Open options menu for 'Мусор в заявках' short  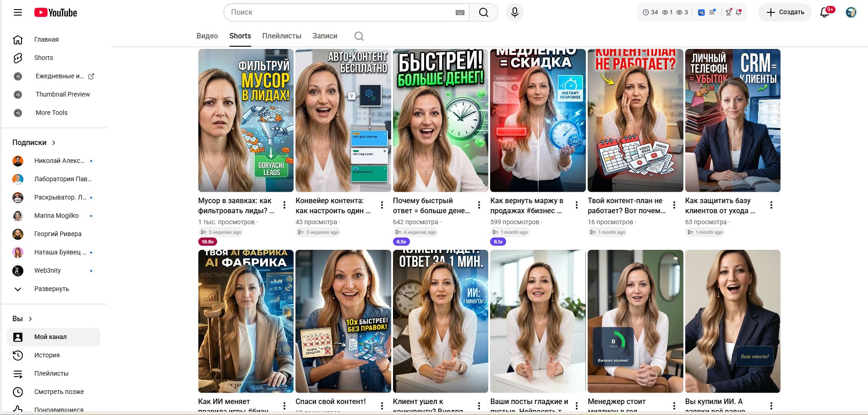[x=284, y=205]
